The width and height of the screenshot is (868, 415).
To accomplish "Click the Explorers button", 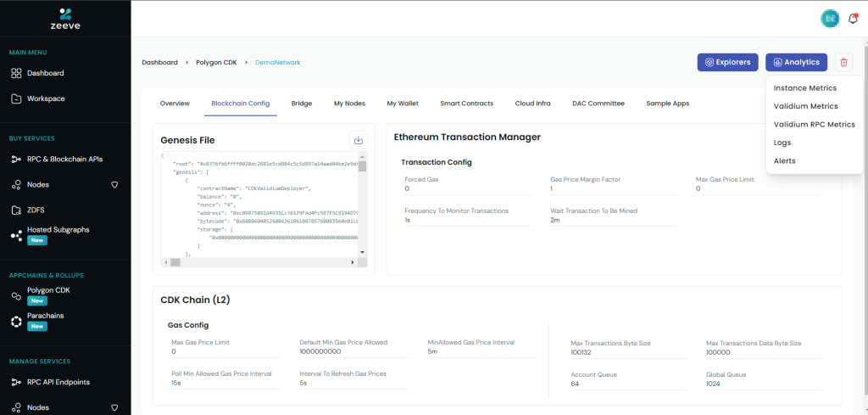I will pos(727,62).
